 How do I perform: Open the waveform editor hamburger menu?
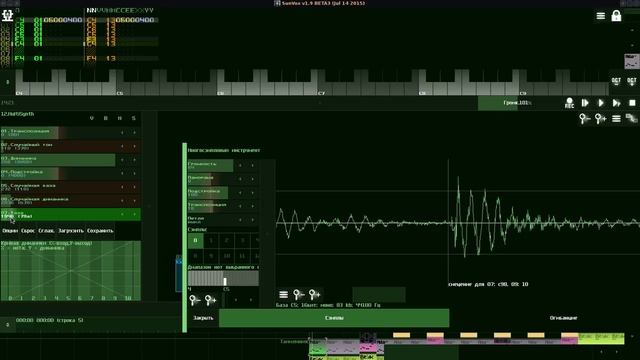tap(283, 294)
